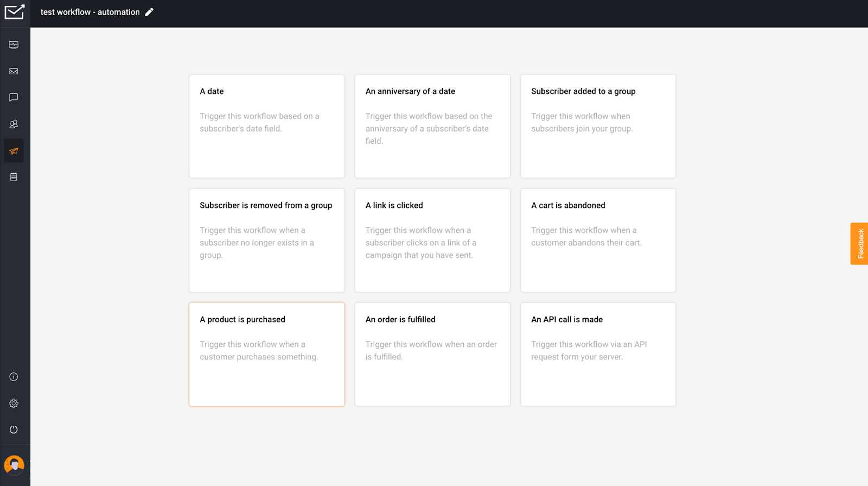
Task: Choose the 'A date' trigger card
Action: point(266,126)
